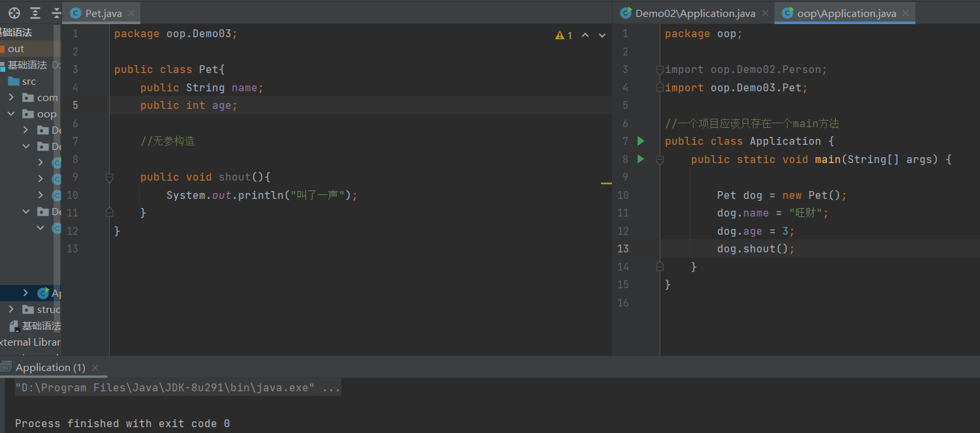
Task: Click line number 13 in Application.java gutter
Action: (623, 248)
